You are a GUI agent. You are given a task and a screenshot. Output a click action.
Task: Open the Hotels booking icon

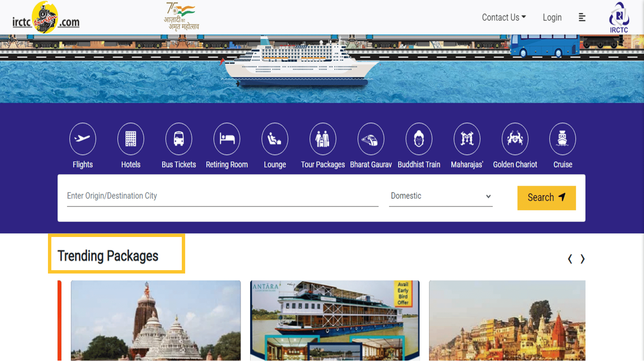tap(130, 138)
